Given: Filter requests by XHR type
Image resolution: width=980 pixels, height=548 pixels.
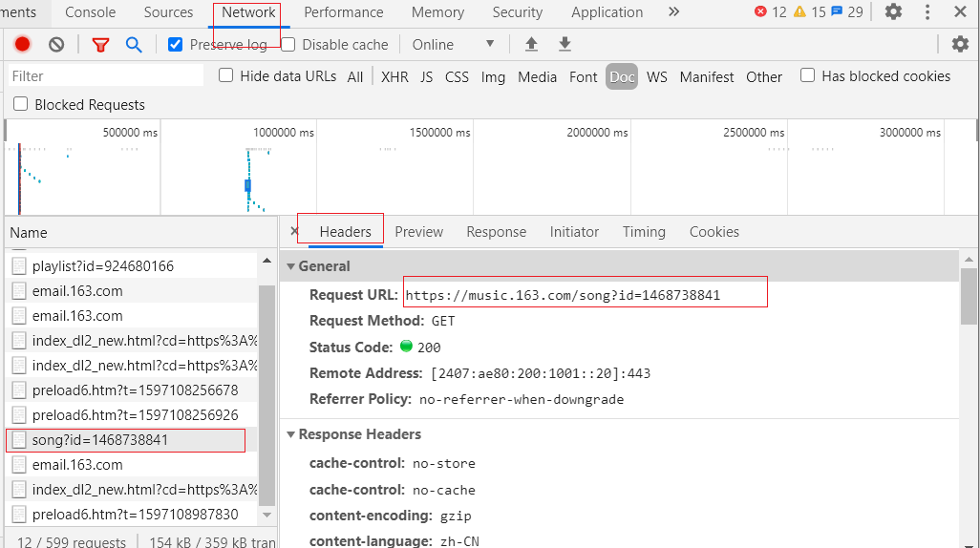Looking at the screenshot, I should (394, 77).
